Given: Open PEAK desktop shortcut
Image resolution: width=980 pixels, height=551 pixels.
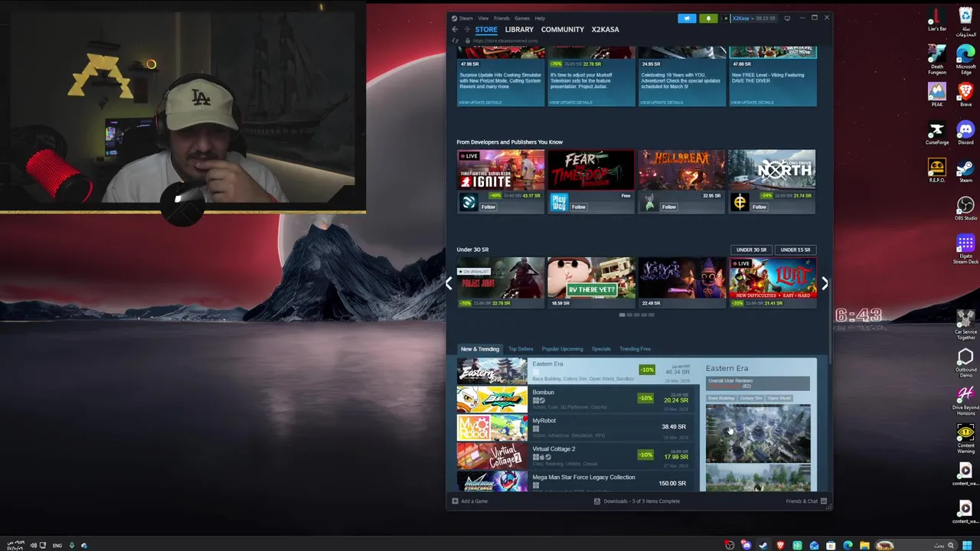Looking at the screenshot, I should click(x=937, y=95).
